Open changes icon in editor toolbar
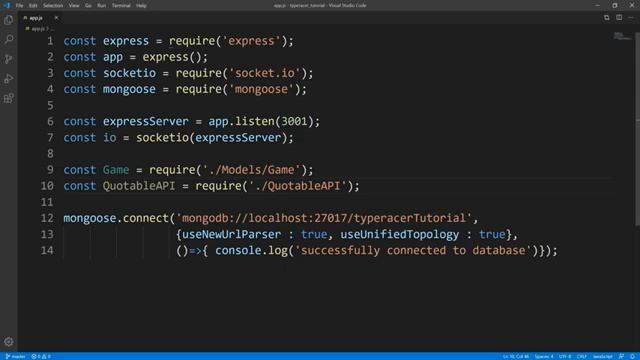Image resolution: width=640 pixels, height=360 pixels. pyautogui.click(x=607, y=18)
